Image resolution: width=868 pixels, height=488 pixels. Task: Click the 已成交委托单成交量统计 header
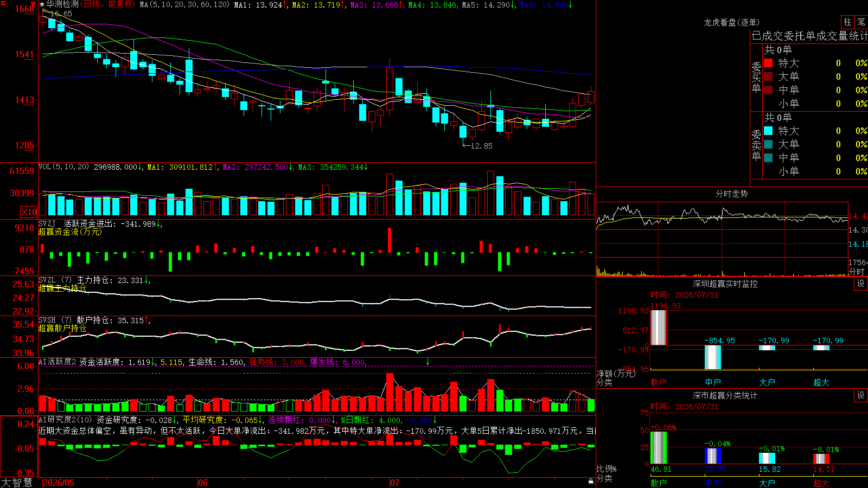tap(809, 36)
